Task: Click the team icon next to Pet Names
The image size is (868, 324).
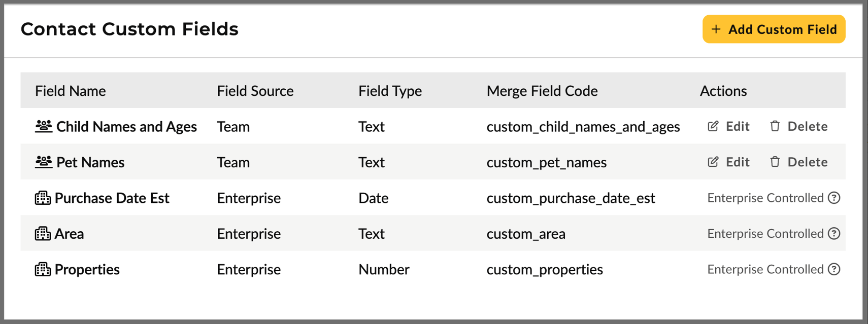Action: (x=43, y=162)
